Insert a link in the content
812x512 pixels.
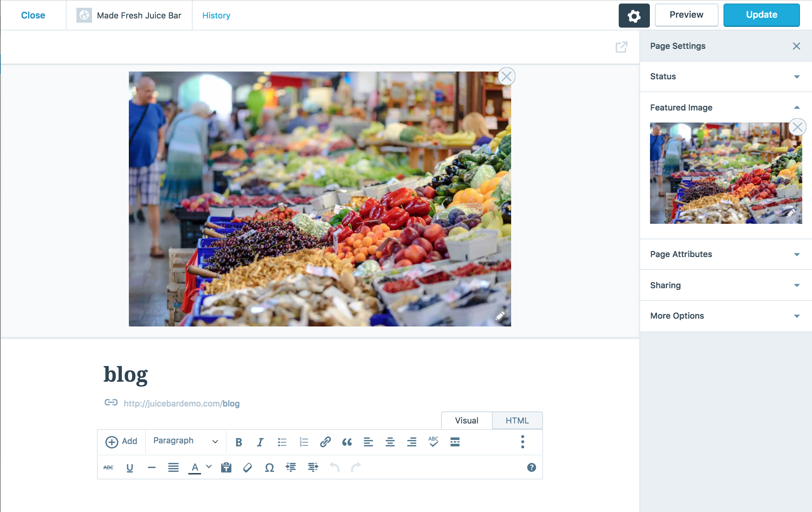point(325,442)
